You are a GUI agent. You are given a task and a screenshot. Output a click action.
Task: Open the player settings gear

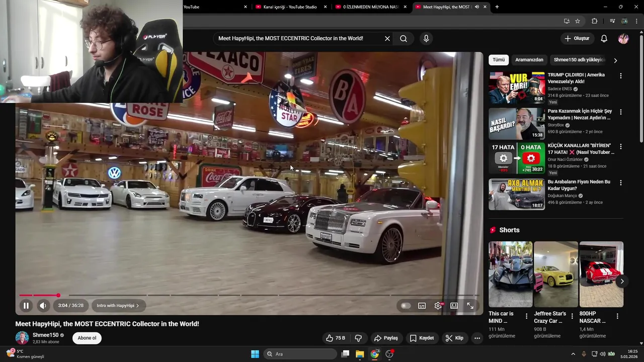point(438,306)
